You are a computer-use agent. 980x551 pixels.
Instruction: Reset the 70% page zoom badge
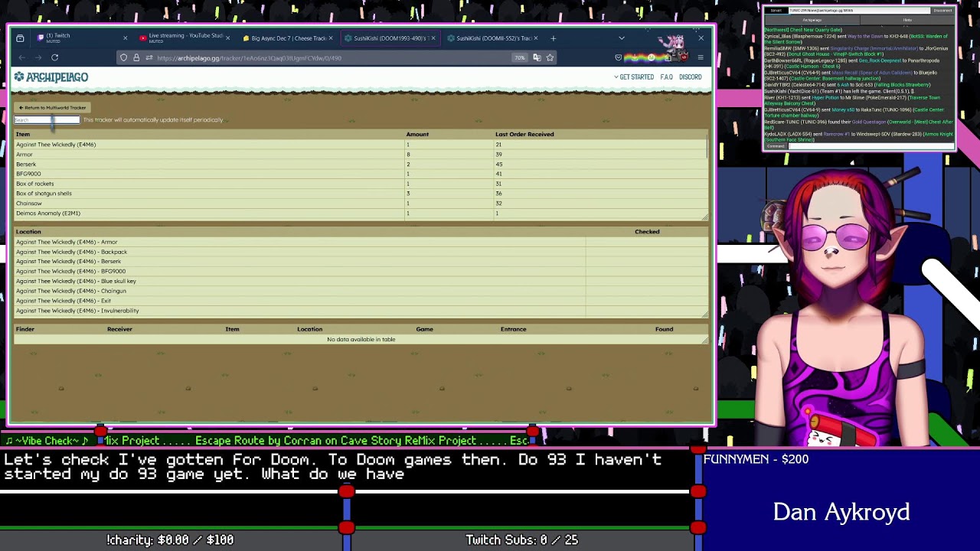(520, 57)
